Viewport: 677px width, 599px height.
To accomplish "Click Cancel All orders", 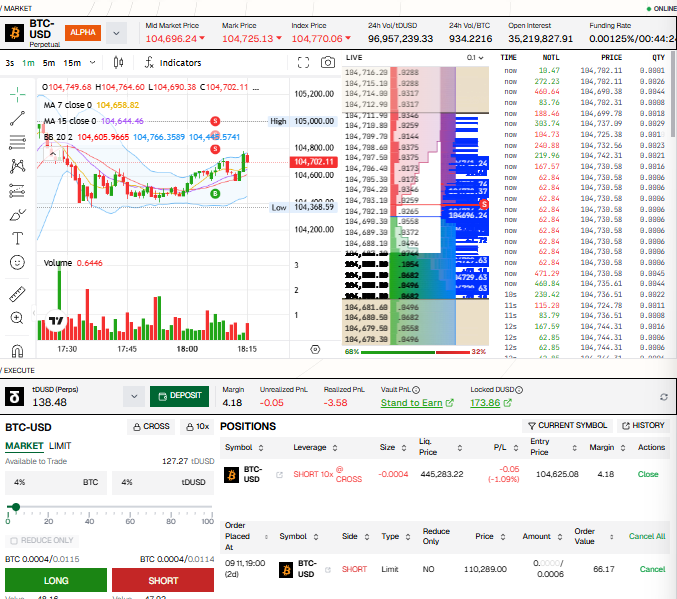I will click(x=647, y=536).
